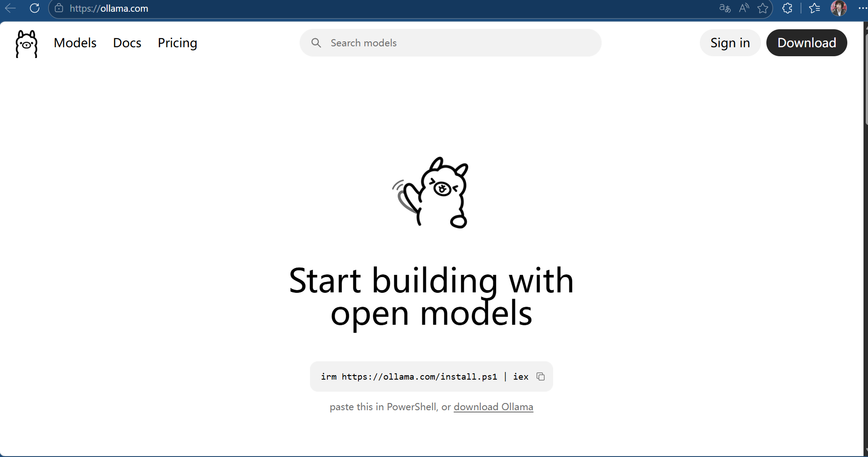Click the ollama.com address bar URL
The image size is (868, 457).
109,8
